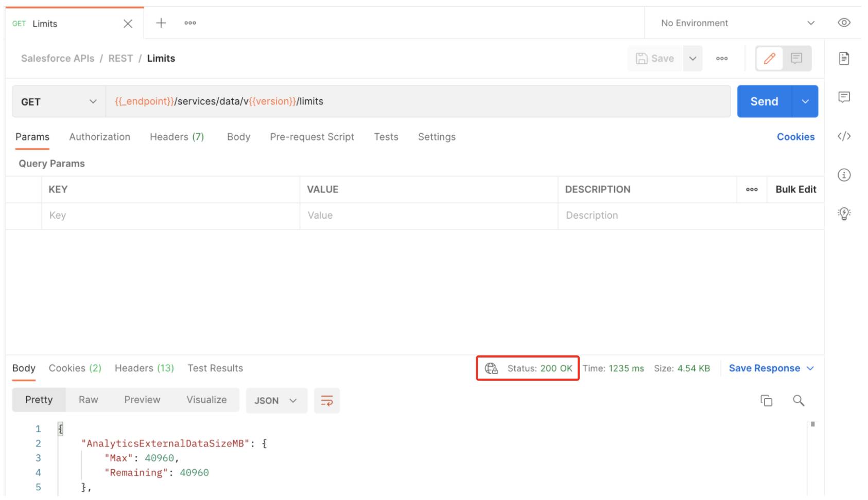This screenshot has width=868, height=500.
Task: Open documentation icon in right sidebar
Action: coord(844,58)
